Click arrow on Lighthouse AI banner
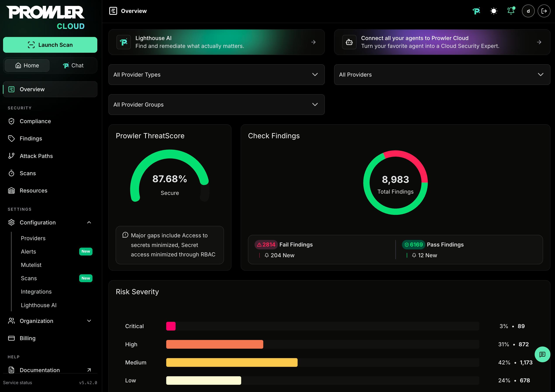 pos(313,42)
